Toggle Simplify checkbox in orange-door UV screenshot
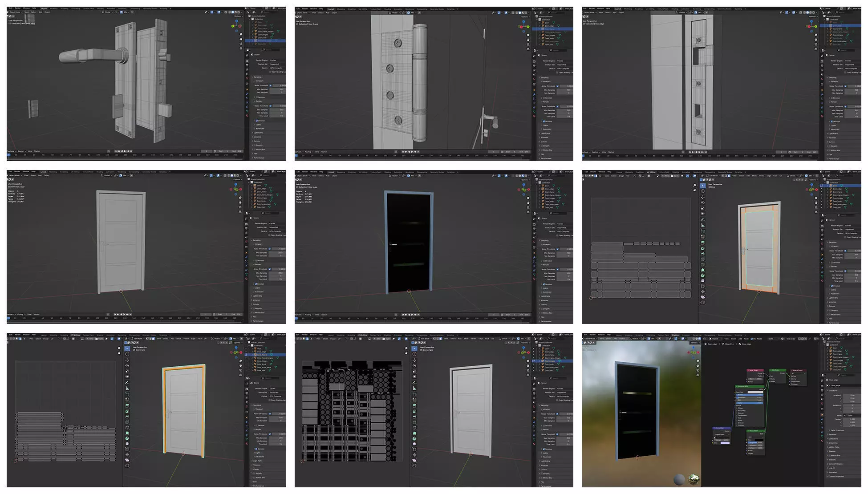868x494 pixels. 830,310
